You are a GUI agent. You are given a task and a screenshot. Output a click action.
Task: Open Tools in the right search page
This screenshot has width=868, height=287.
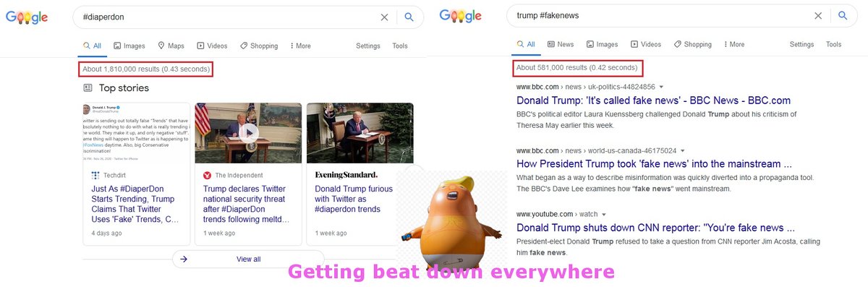click(834, 44)
